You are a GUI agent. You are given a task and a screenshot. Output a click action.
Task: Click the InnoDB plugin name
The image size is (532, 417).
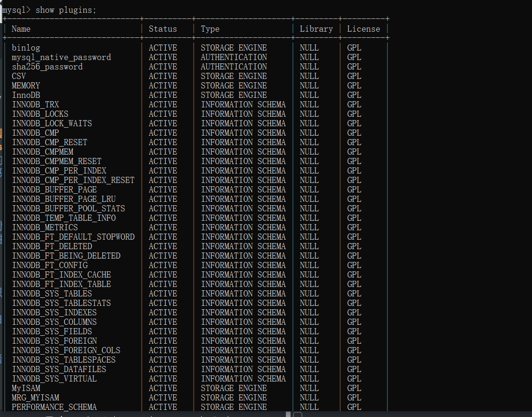pos(26,96)
